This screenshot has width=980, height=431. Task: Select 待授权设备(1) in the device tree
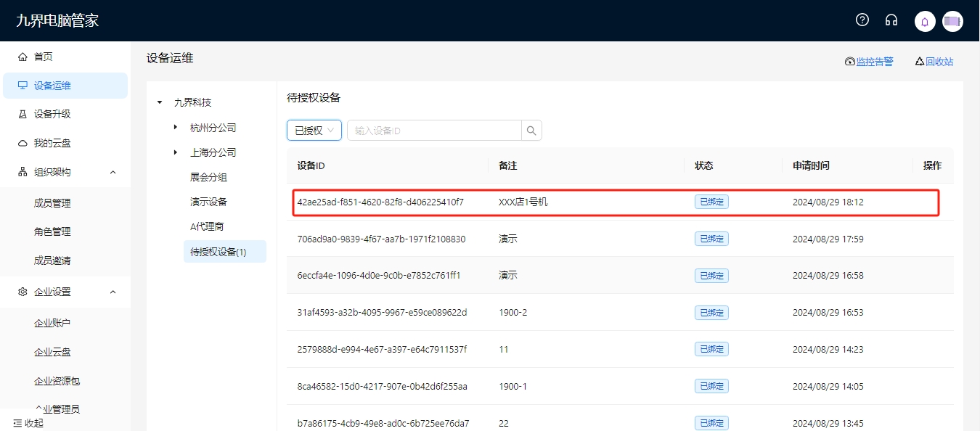click(x=225, y=252)
